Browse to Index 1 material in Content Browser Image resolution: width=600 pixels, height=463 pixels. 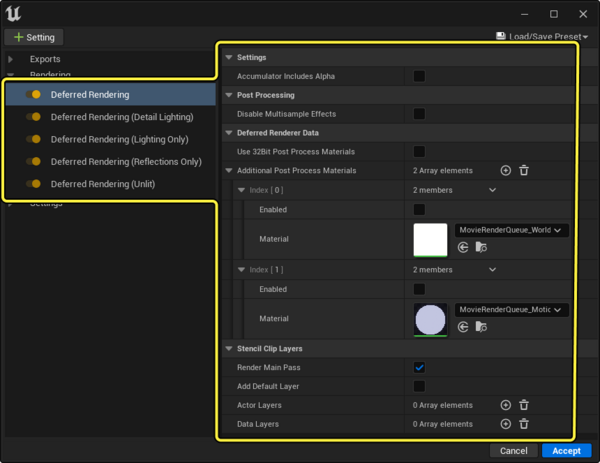click(x=480, y=326)
